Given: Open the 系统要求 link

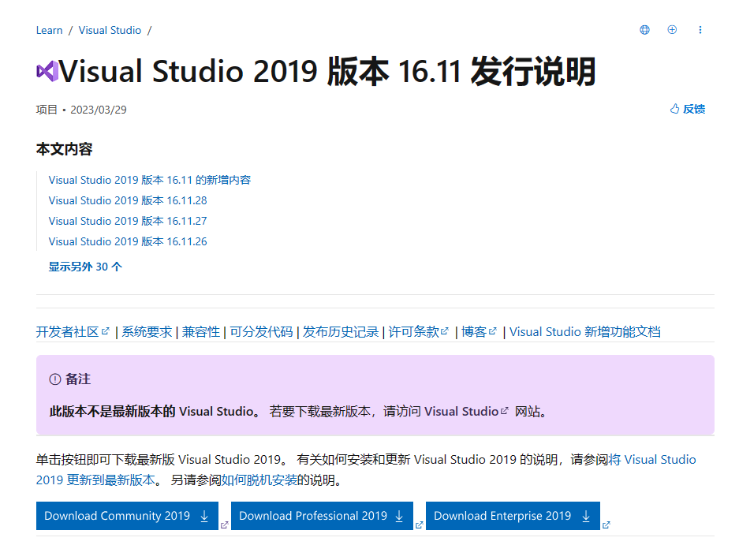Looking at the screenshot, I should pos(147,332).
